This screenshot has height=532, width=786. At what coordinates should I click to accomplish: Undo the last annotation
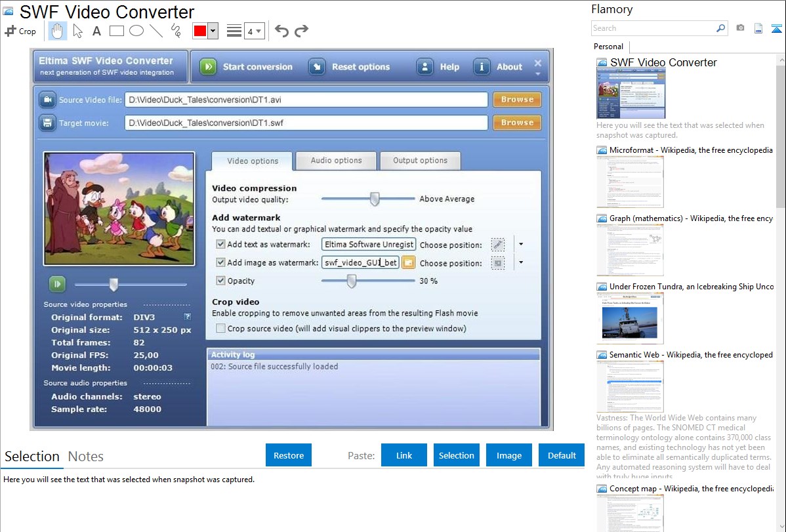click(281, 31)
